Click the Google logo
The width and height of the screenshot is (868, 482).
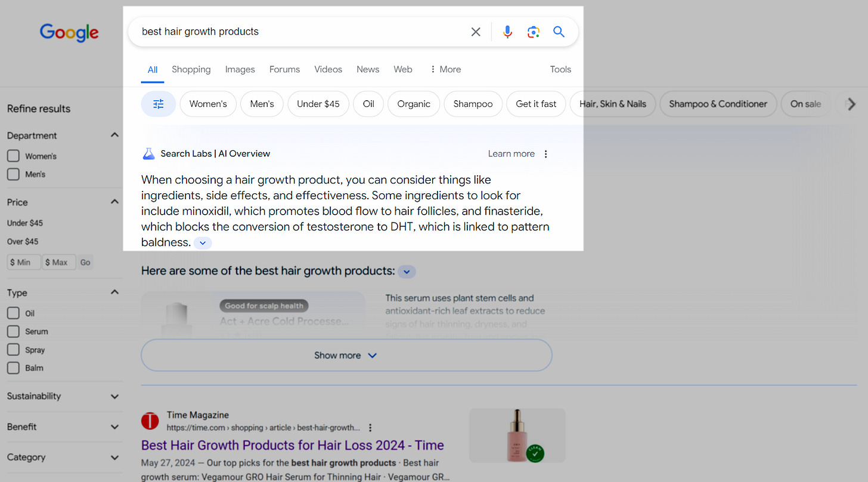pos(69,33)
